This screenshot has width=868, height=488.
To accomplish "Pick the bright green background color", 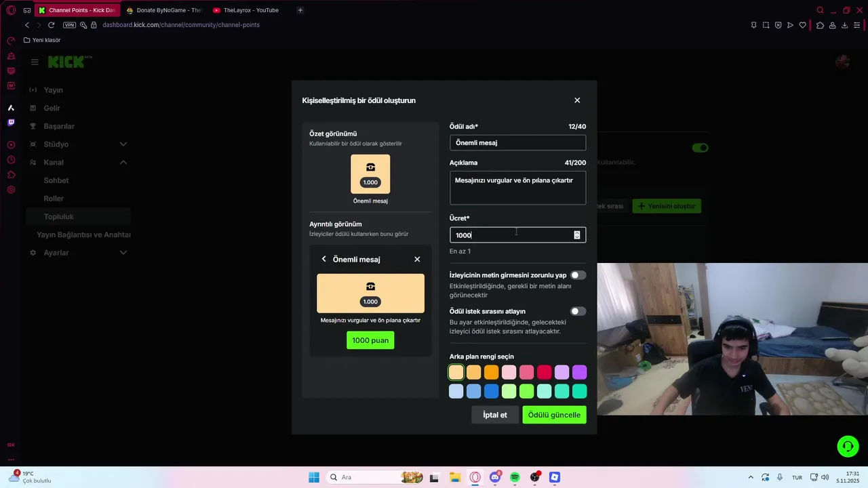I will [x=527, y=391].
